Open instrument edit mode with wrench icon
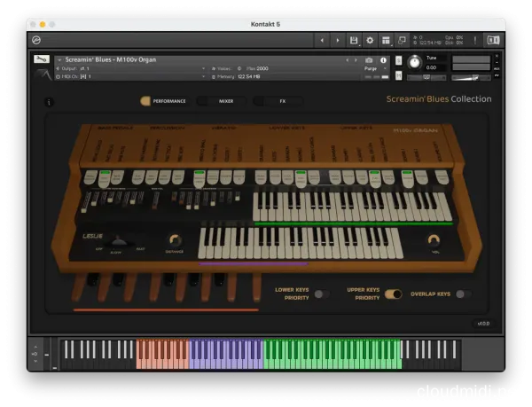Screen dimensions: 532x407 point(42,59)
